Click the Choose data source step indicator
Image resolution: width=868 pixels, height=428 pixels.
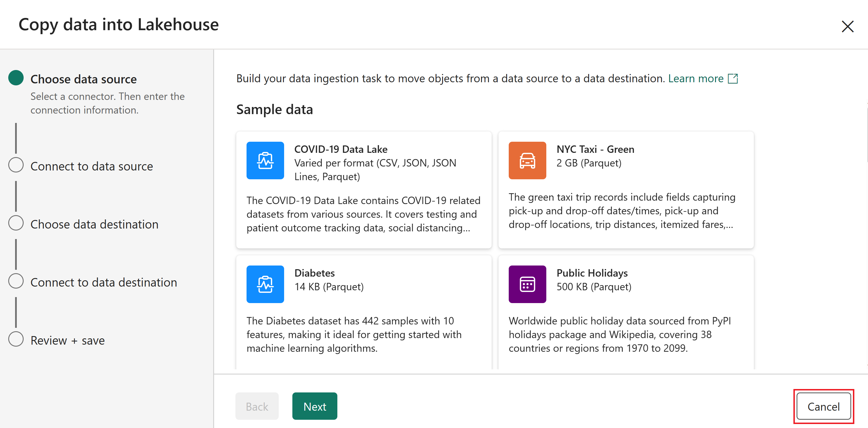coord(17,78)
